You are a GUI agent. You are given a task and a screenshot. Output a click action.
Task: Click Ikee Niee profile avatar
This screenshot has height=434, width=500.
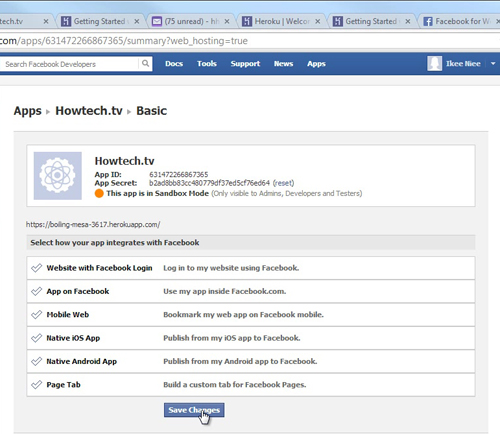(434, 63)
